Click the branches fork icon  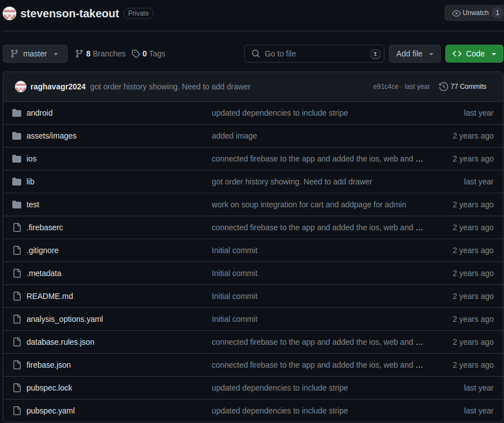click(x=79, y=54)
